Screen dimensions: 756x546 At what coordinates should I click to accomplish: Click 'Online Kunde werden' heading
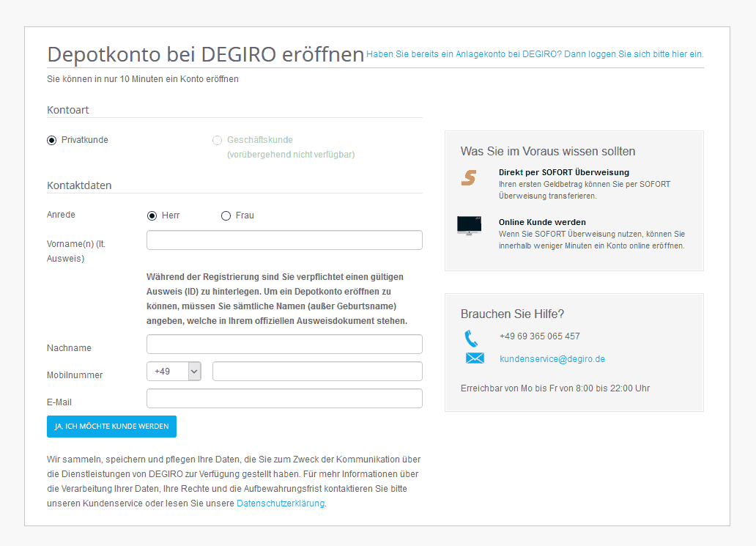tap(542, 222)
